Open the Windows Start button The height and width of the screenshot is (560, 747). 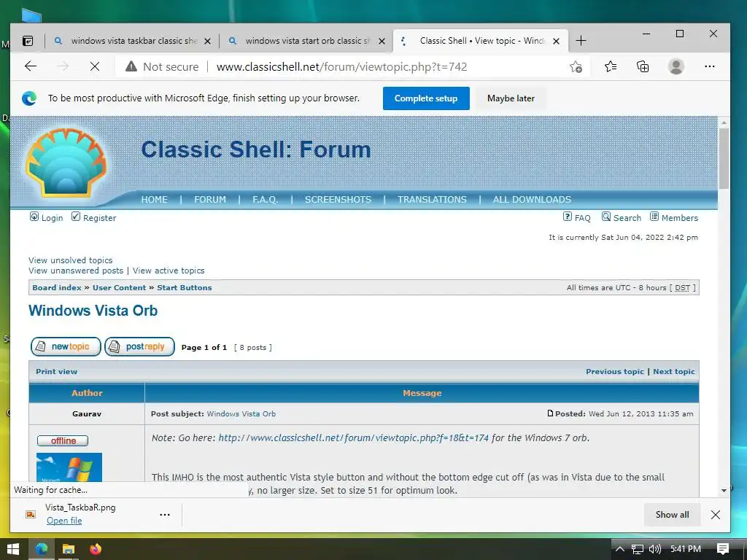point(13,549)
